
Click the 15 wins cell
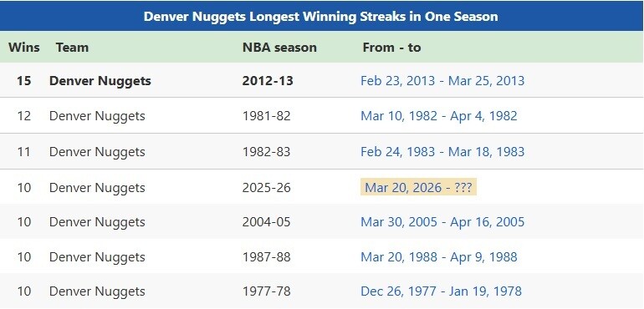point(23,80)
